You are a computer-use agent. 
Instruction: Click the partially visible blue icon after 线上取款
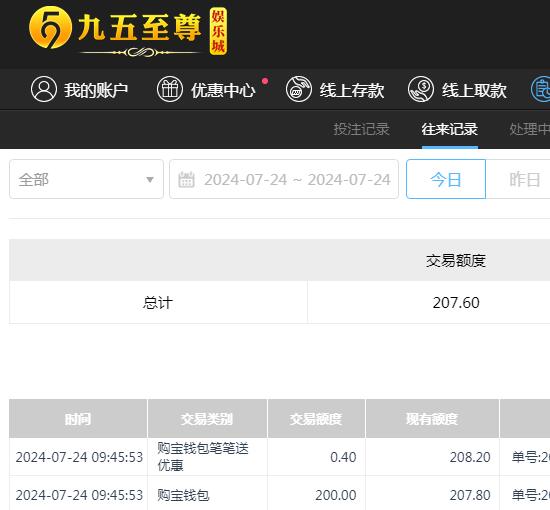[x=540, y=89]
